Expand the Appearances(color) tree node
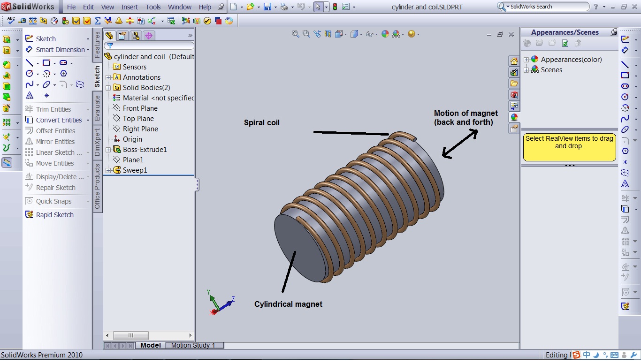 point(527,60)
